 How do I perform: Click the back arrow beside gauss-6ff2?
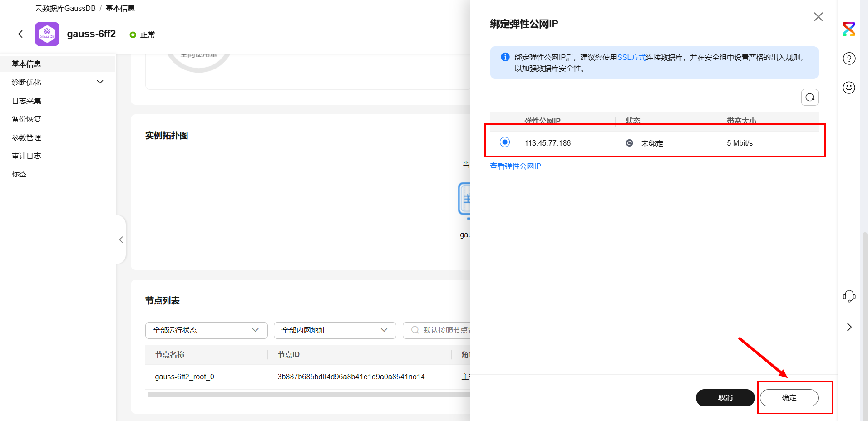coord(20,34)
